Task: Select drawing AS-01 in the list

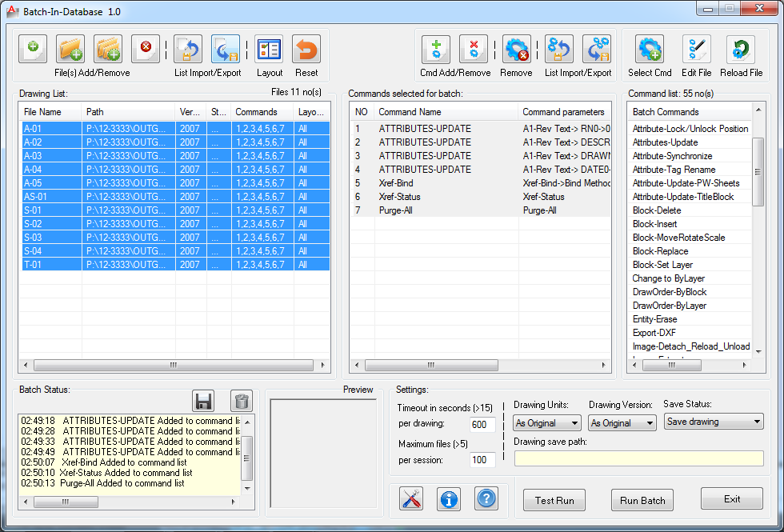Action: tap(175, 197)
